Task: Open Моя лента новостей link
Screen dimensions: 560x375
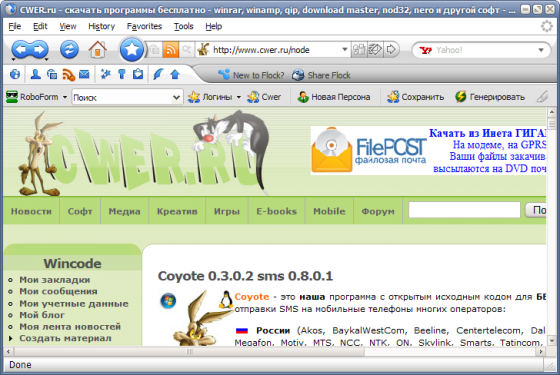Action: (x=70, y=326)
